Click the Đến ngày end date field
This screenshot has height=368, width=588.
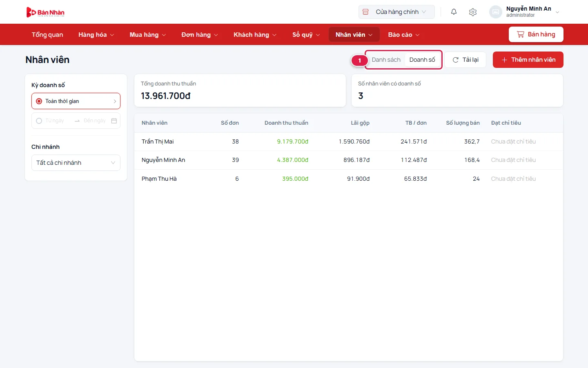click(95, 121)
